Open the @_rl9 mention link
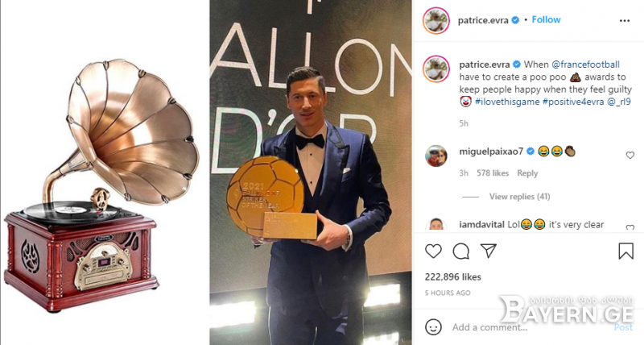This screenshot has width=644, height=345. coord(619,102)
